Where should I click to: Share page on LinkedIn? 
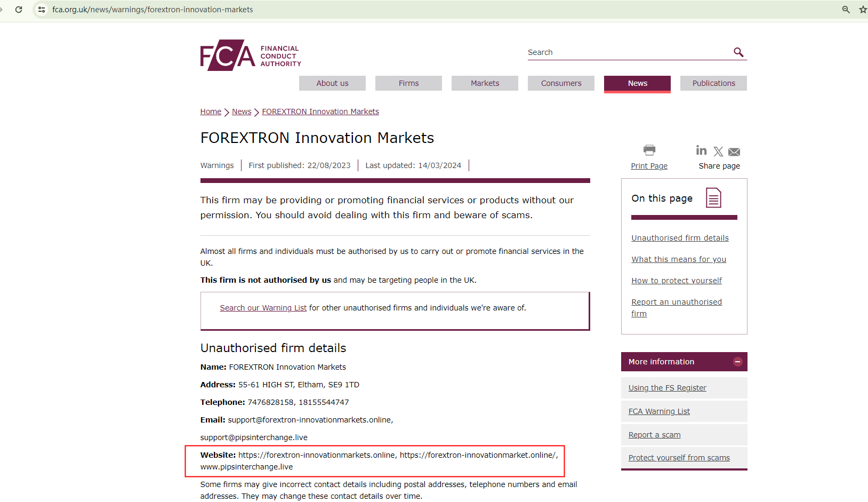[701, 151]
